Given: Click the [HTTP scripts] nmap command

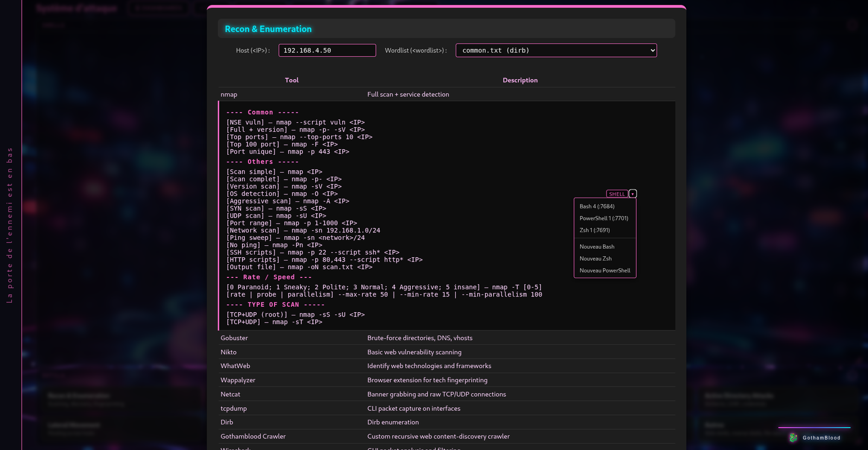Looking at the screenshot, I should [324, 259].
